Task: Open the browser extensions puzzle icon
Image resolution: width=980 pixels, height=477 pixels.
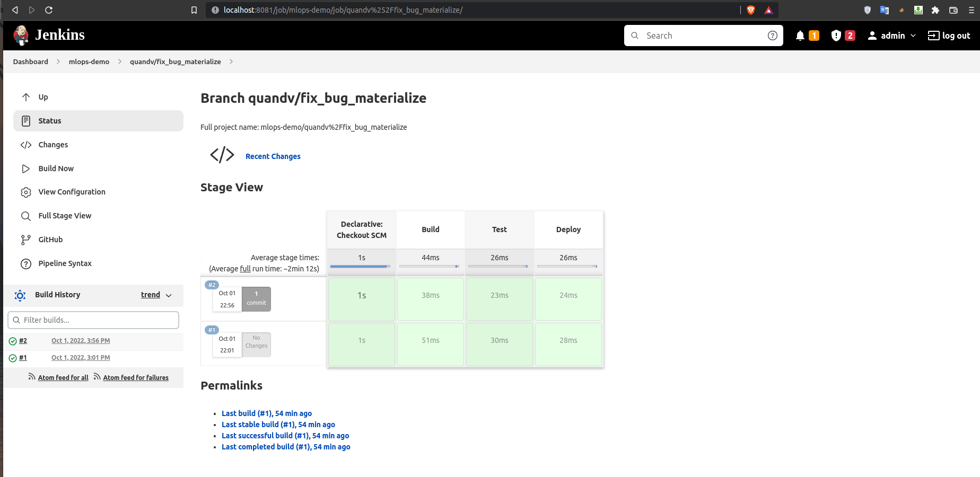Action: click(935, 10)
